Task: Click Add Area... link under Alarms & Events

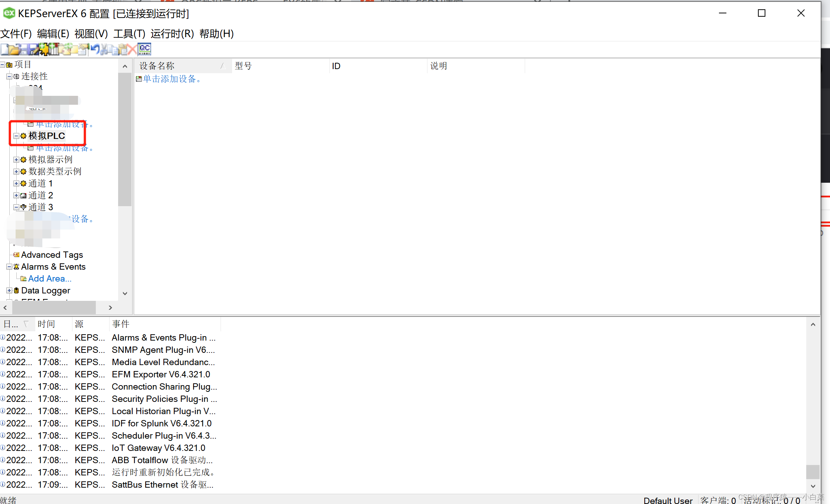Action: pos(48,279)
